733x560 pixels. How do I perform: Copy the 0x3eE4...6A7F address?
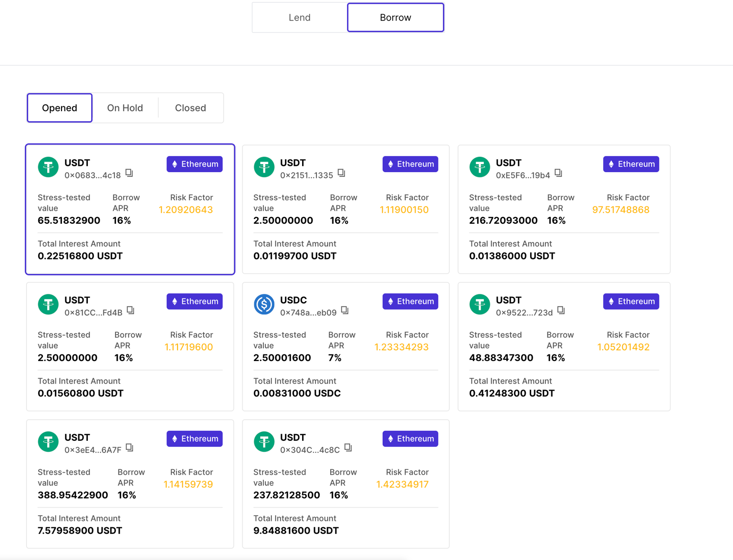point(129,448)
